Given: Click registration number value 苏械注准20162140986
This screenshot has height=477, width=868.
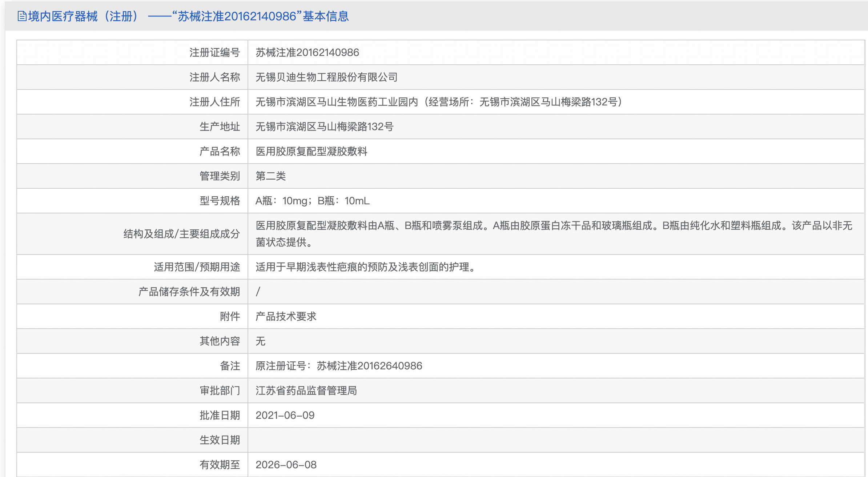Looking at the screenshot, I should pos(307,53).
